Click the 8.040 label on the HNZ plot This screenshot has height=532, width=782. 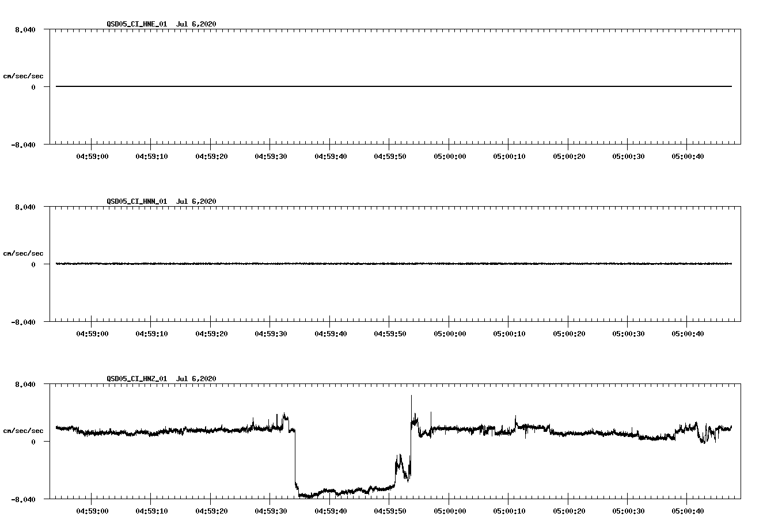(25, 384)
